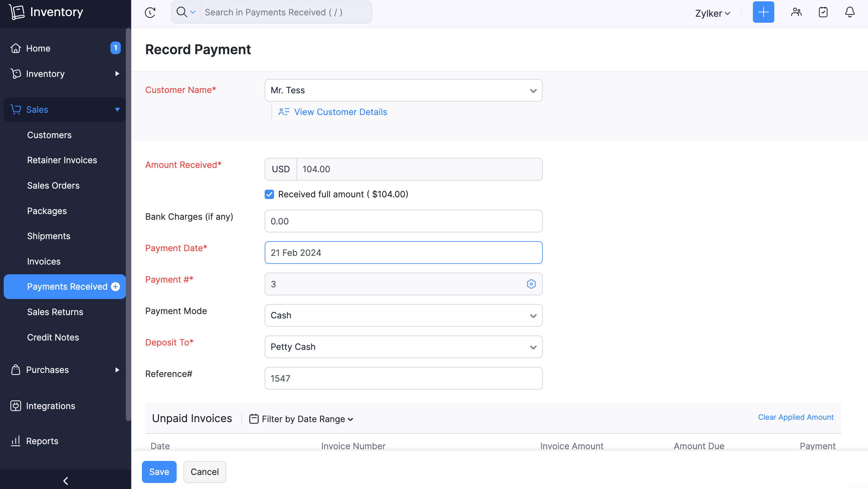The width and height of the screenshot is (868, 489).
Task: Open the tasks clipboard icon near notifications
Action: pyautogui.click(x=823, y=12)
